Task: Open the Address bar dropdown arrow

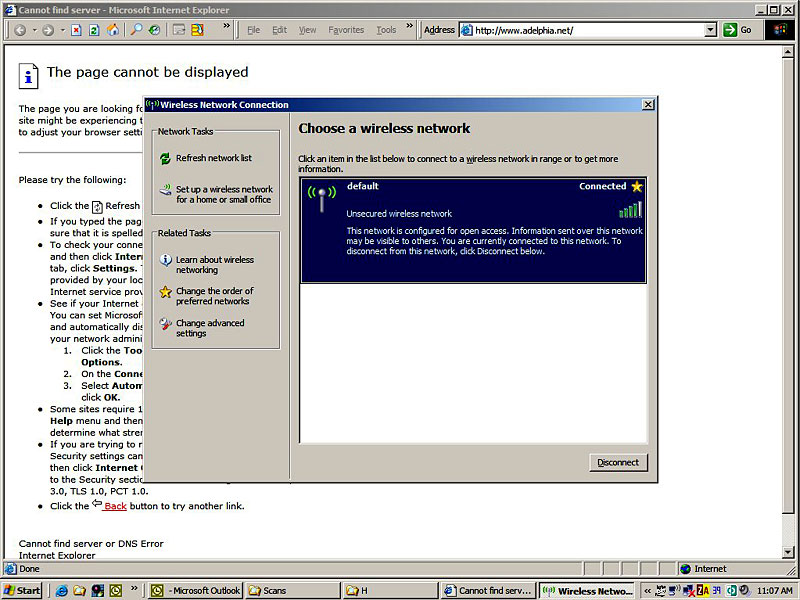Action: (711, 30)
